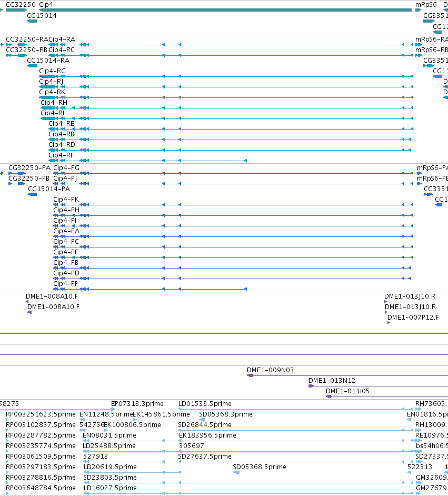Viewport: 448px width, 496px height.
Task: Select EST label EK100806.5prime
Action: point(133,425)
